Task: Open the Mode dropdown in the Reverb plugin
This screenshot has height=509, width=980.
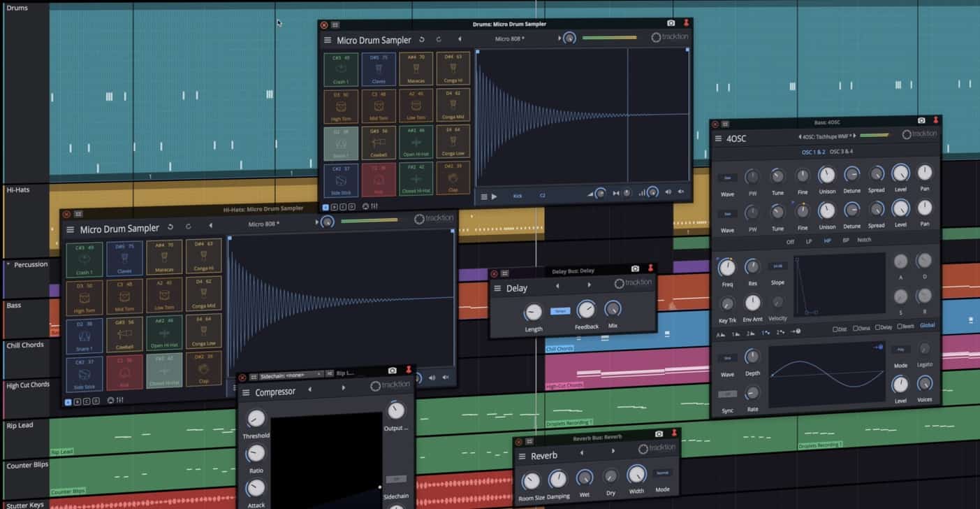Action: 661,473
